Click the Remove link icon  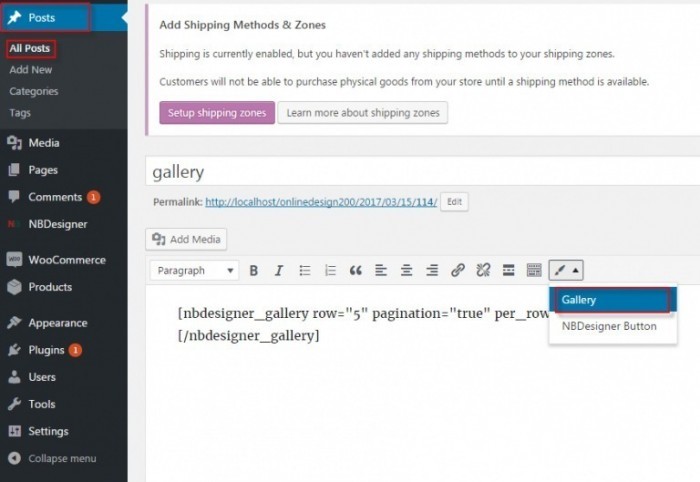click(x=483, y=270)
